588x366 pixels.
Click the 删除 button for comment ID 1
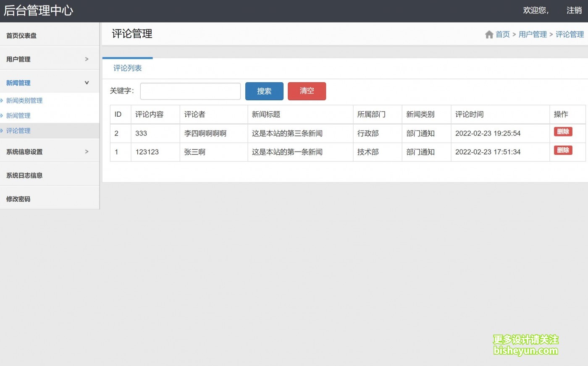563,150
